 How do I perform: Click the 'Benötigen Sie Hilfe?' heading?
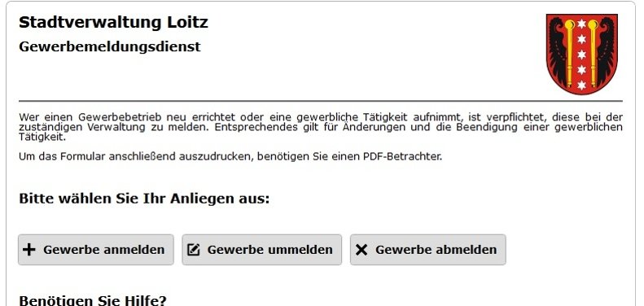[x=93, y=300]
